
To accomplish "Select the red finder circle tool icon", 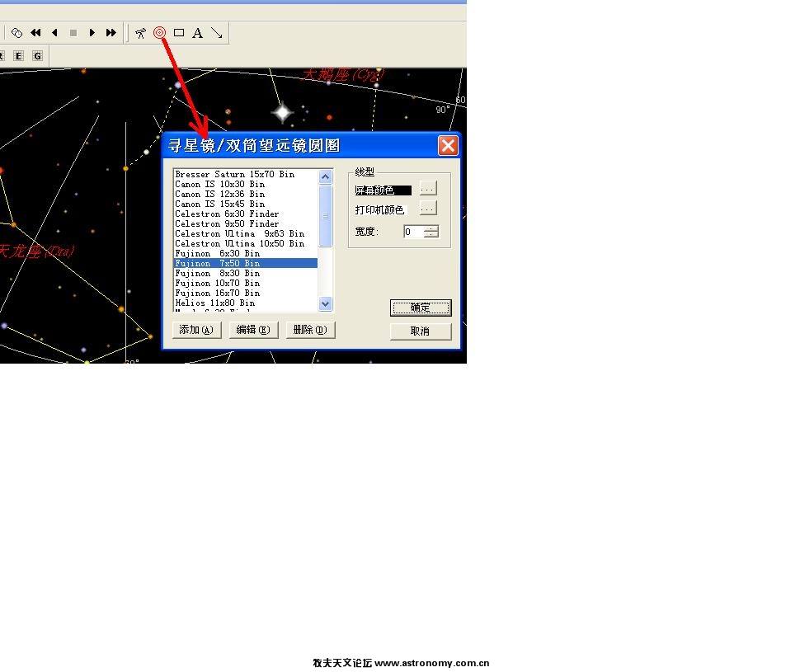I will [160, 33].
